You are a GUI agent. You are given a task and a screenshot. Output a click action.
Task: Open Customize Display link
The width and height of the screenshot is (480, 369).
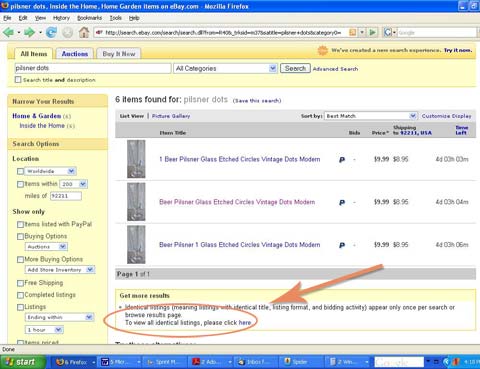(x=446, y=116)
